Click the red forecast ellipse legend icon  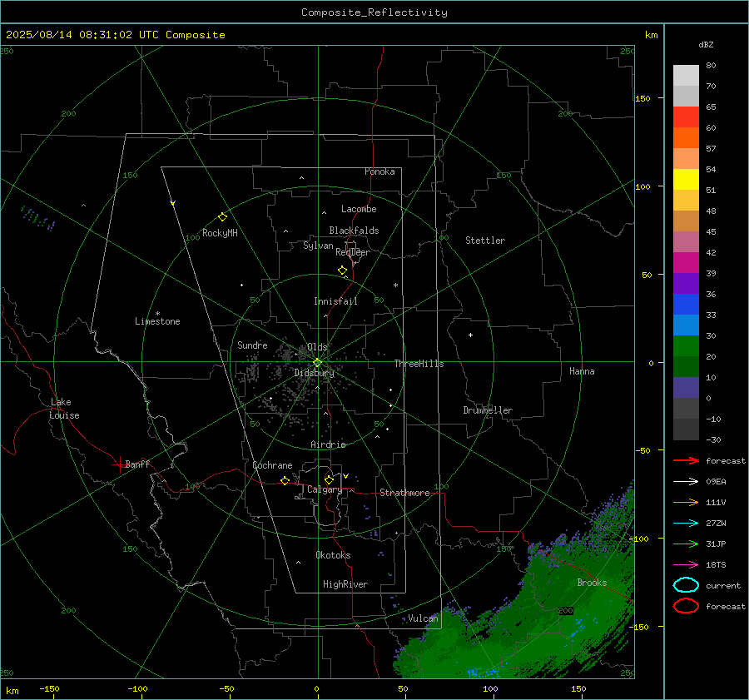click(686, 606)
